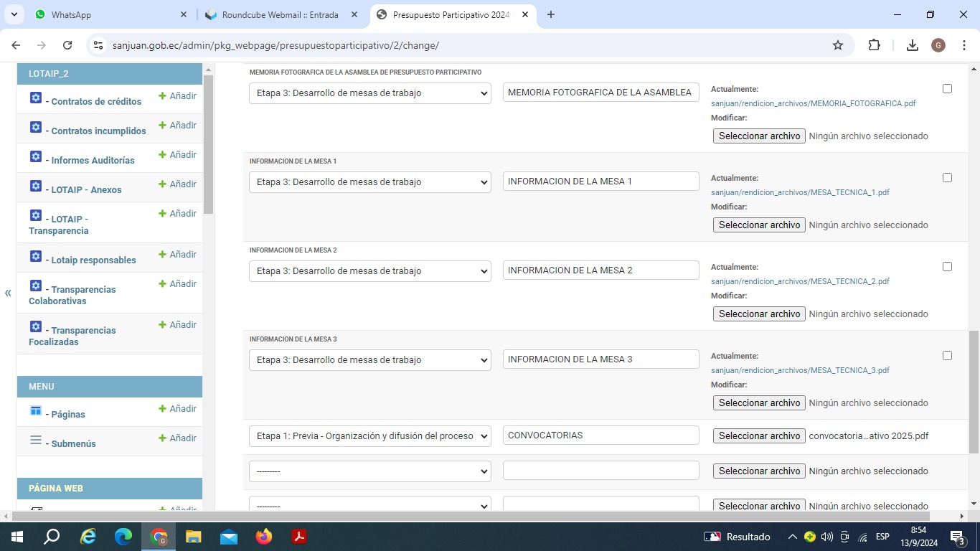Collapse the sidebar with the double-arrow icon

point(8,293)
